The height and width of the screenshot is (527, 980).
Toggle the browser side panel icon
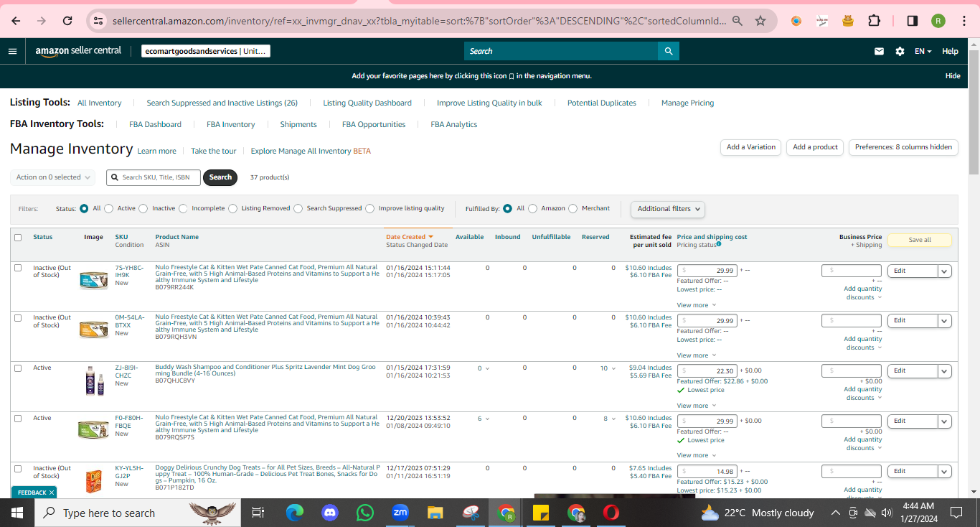913,21
